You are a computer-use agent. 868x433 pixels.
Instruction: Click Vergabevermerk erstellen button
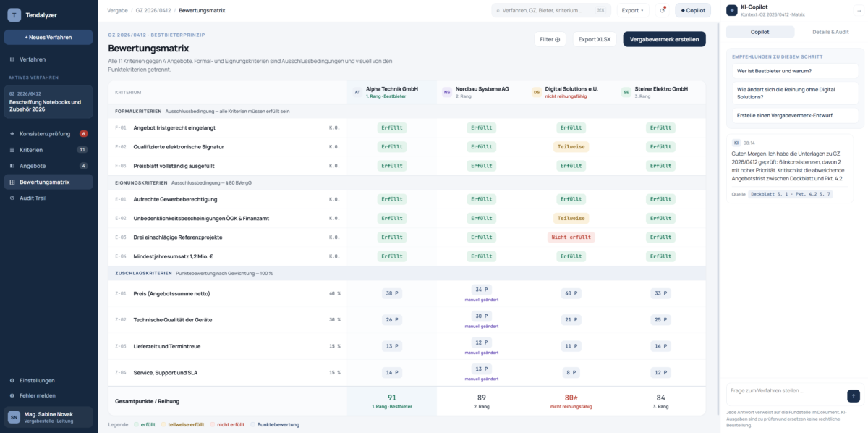coord(664,39)
